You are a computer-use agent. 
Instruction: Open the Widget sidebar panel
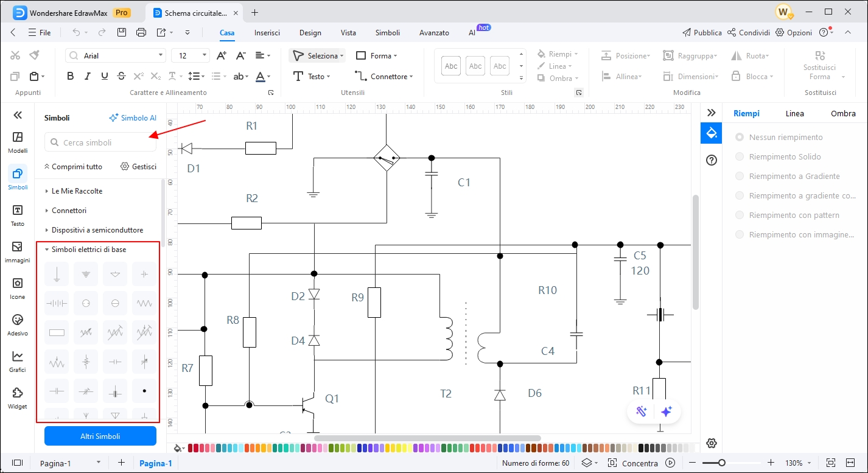[18, 398]
